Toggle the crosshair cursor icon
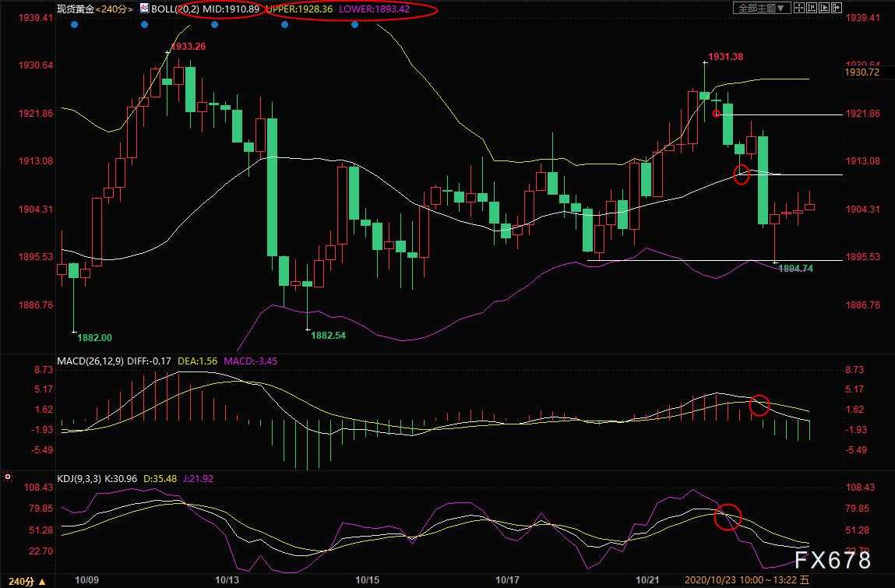The height and width of the screenshot is (588, 895). click(799, 8)
